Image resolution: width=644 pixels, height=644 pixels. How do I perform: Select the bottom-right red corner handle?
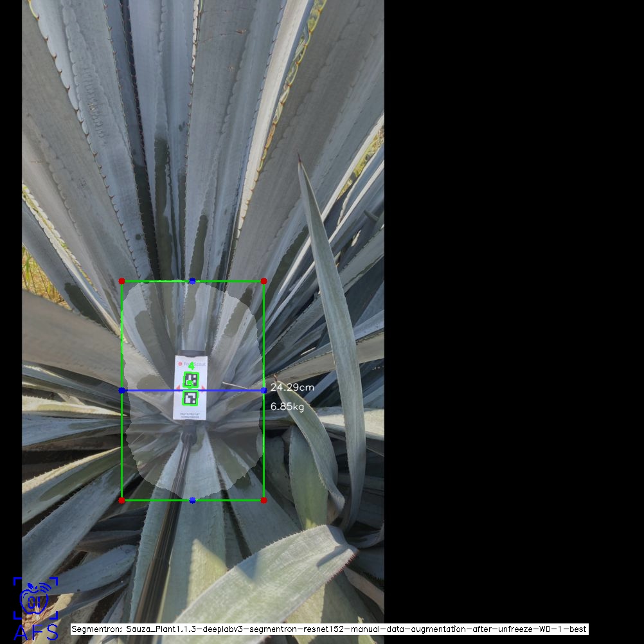coord(264,500)
